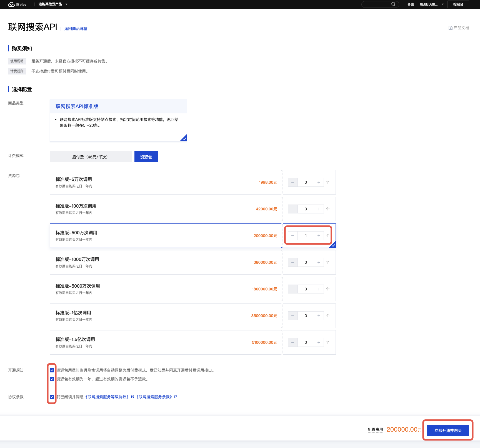Click up-arrow icon beside 标准版-1.5亿次调用

click(x=328, y=342)
